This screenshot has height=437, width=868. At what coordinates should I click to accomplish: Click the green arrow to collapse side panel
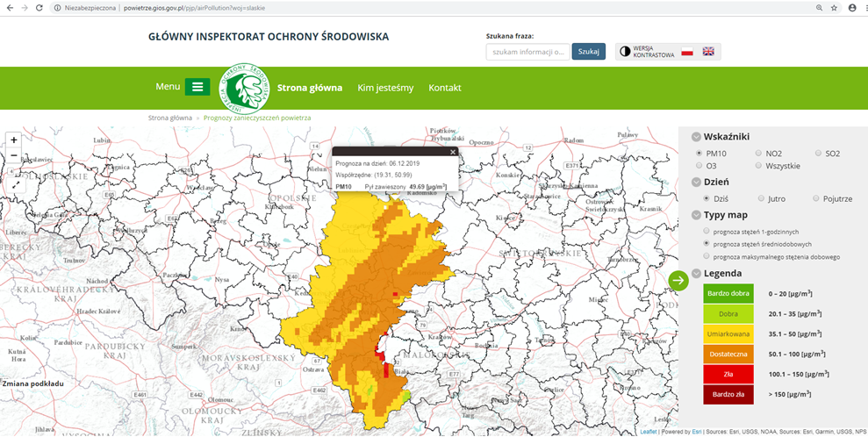(678, 280)
